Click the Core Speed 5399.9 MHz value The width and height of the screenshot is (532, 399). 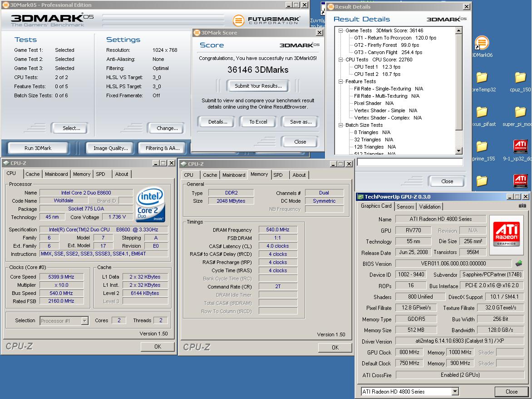click(x=61, y=277)
